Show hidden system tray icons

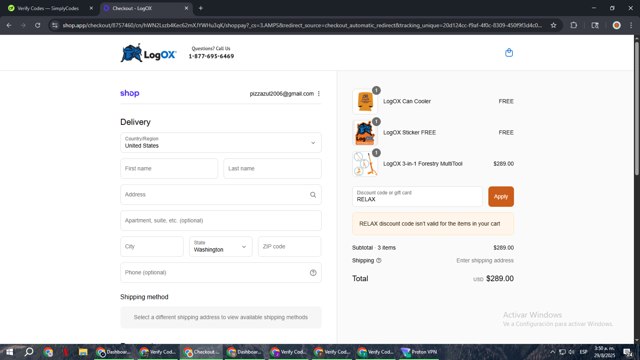[552, 352]
